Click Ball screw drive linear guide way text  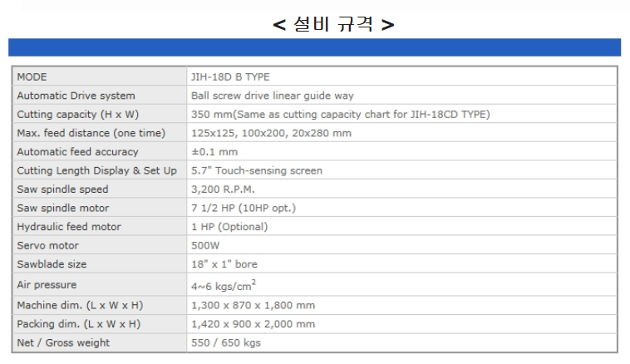pyautogui.click(x=273, y=96)
